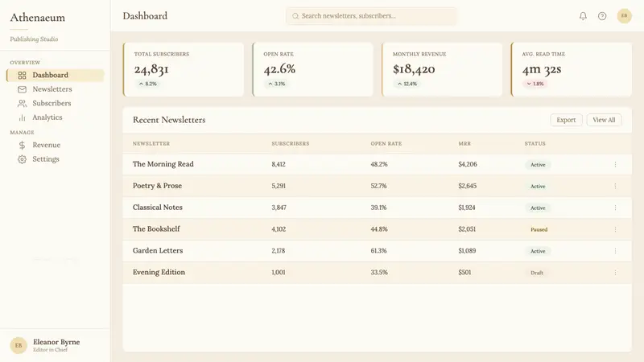Click MRR value $1,924
The width and height of the screenshot is (644, 362).
(x=467, y=208)
